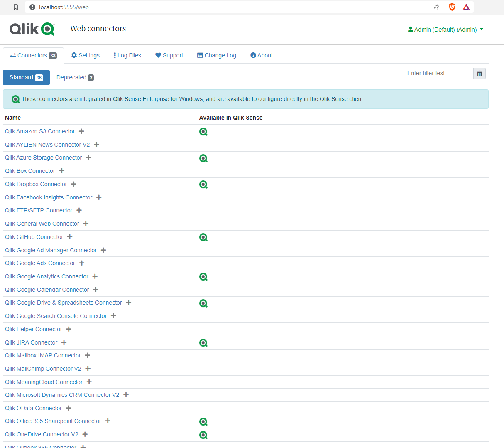Clear the filter using the trash icon

pos(479,73)
